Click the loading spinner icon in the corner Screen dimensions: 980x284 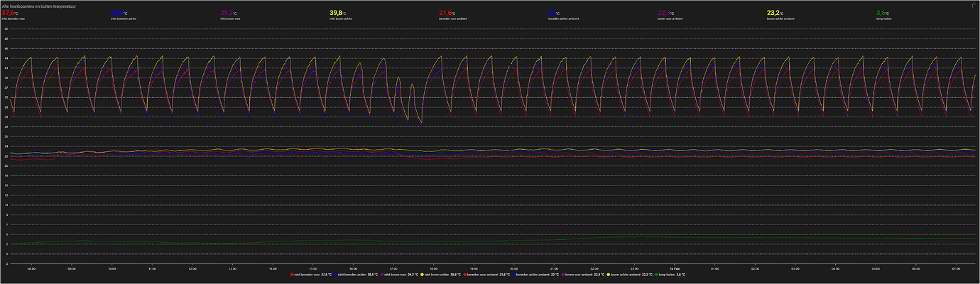click(974, 5)
